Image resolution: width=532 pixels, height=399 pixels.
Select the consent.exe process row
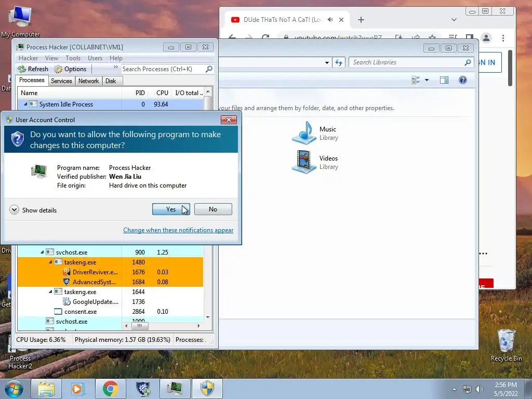pos(111,311)
